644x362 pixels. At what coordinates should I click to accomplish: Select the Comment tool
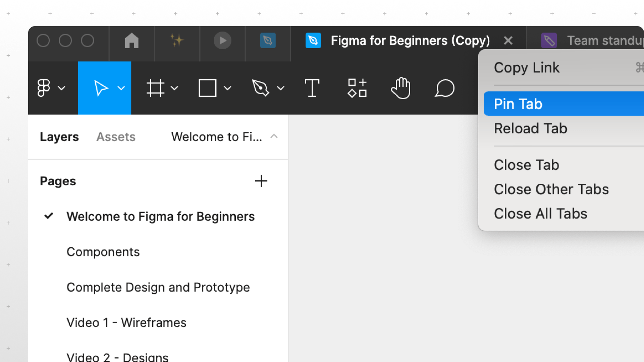pos(444,88)
